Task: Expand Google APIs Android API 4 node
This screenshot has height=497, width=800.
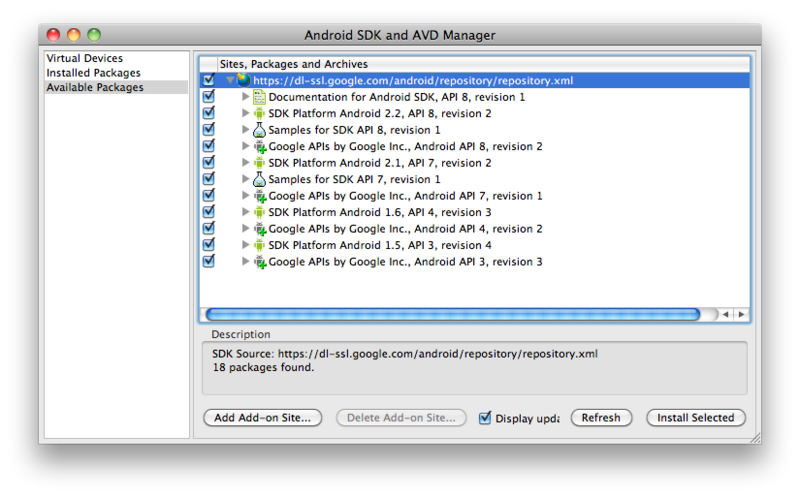Action: (245, 228)
